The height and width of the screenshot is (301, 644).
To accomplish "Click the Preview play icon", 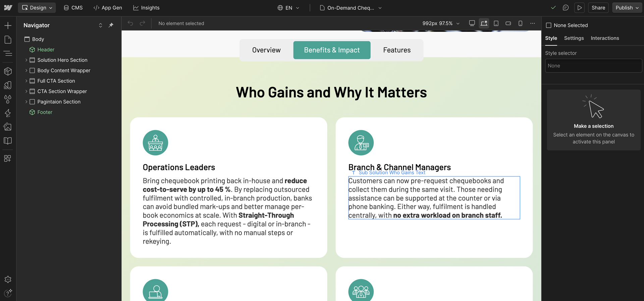I will tap(579, 8).
